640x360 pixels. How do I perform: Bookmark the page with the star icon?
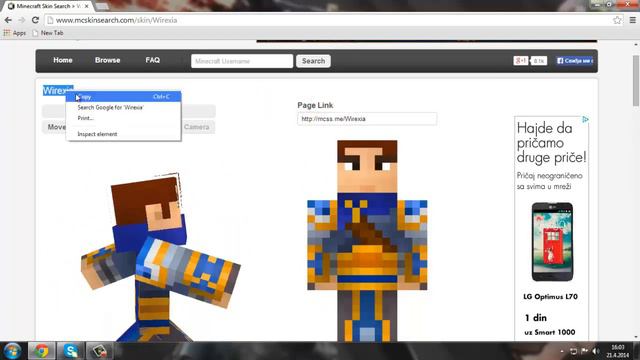(617, 20)
